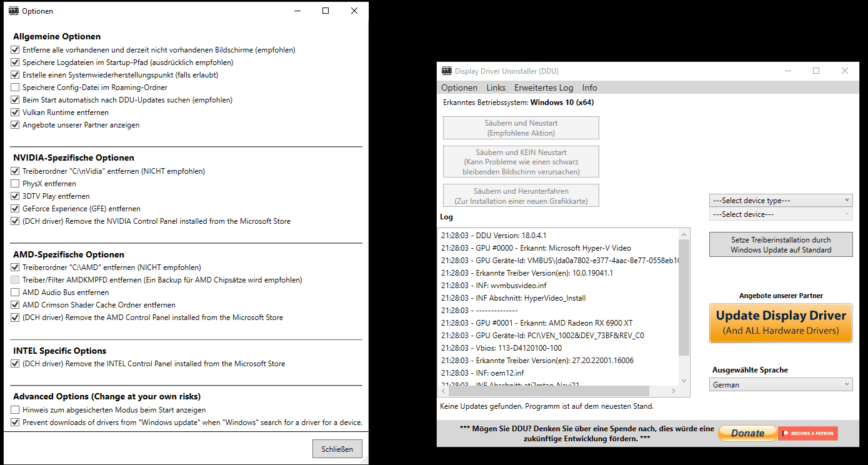Open the Info menu

point(590,87)
